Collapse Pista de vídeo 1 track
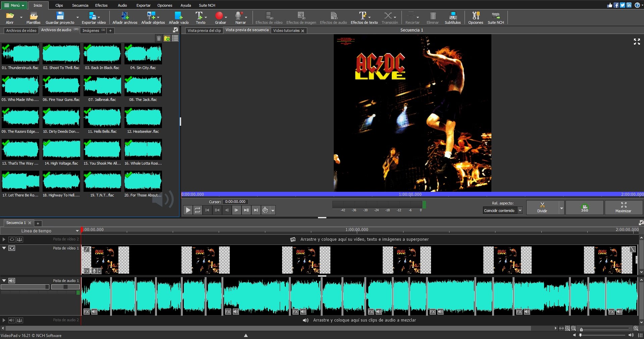 pos(4,248)
